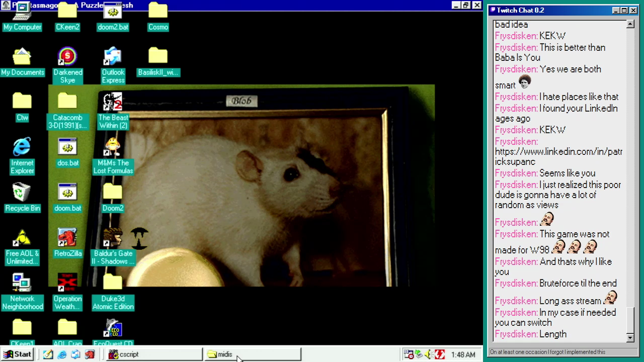Open the CKeen2 folder on the desktop
This screenshot has height=362, width=644.
(67, 17)
